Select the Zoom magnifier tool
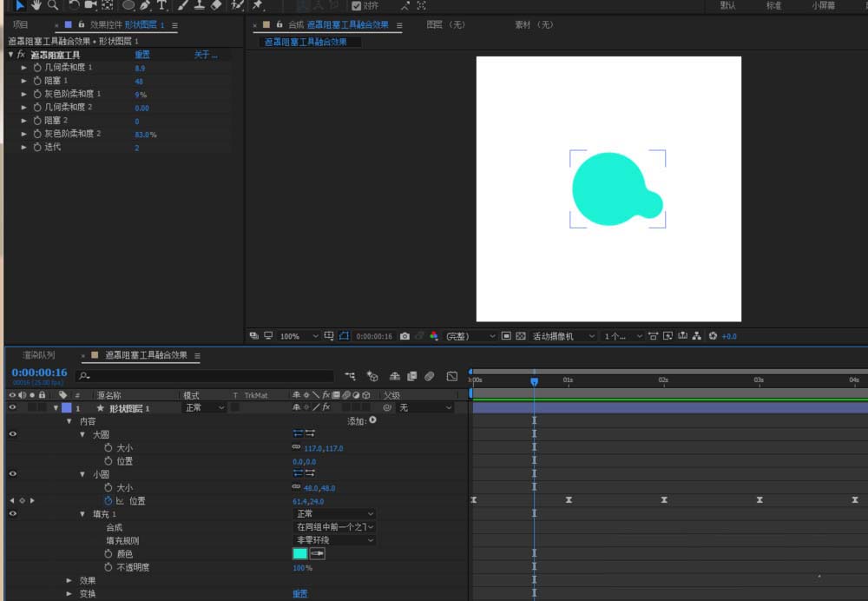 click(53, 4)
